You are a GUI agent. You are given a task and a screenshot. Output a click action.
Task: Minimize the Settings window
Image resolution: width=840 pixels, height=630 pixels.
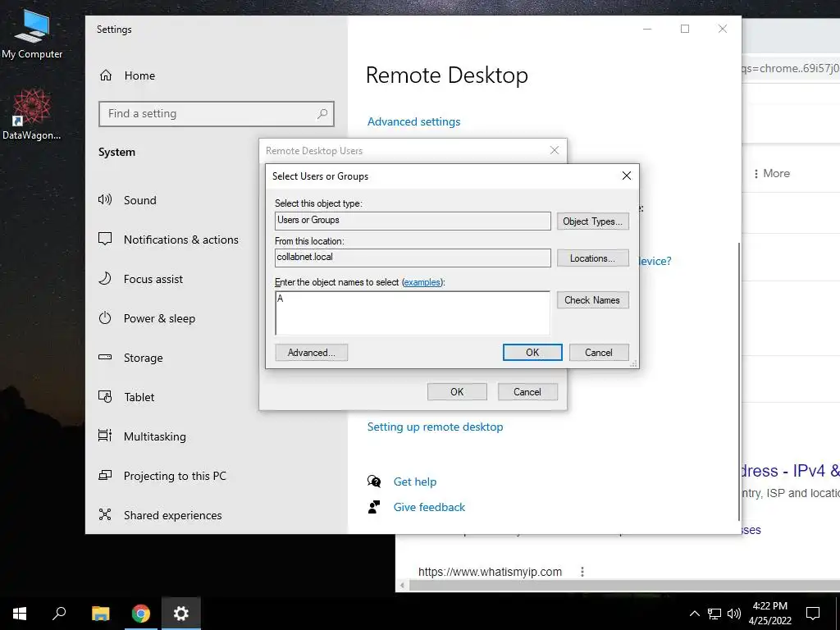(x=647, y=29)
